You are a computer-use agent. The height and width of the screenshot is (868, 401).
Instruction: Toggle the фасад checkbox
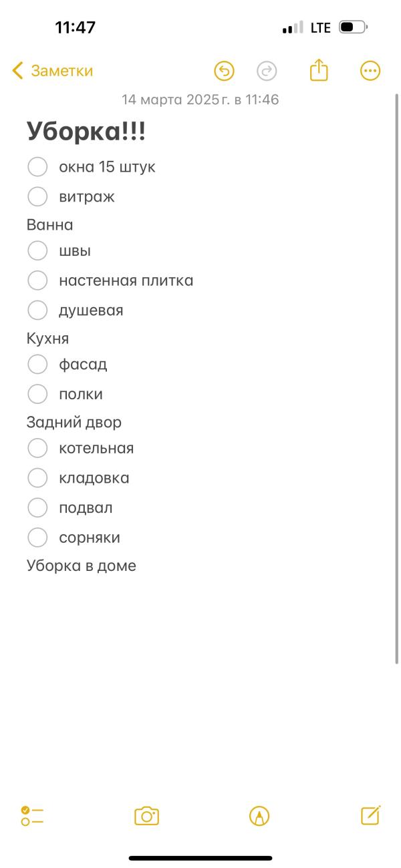click(x=37, y=365)
